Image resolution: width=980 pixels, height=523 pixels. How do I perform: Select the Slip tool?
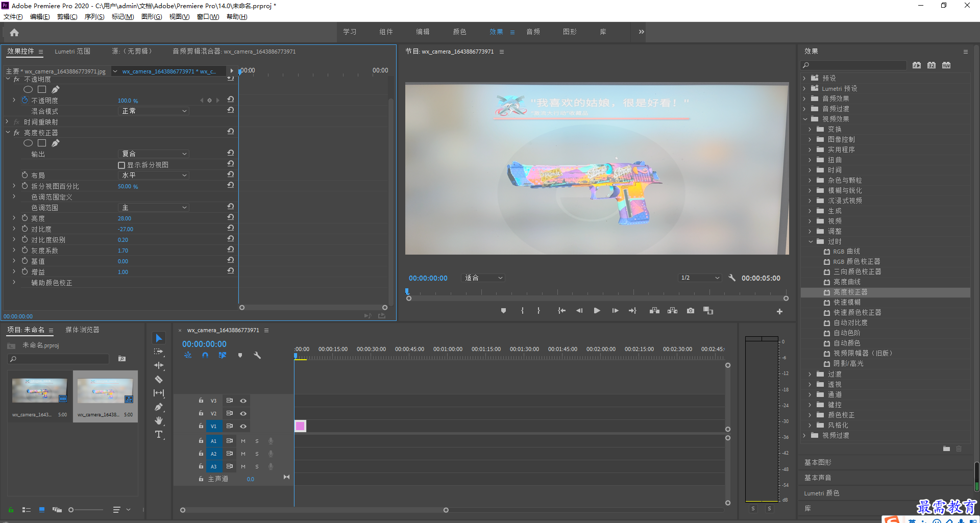[x=159, y=393]
